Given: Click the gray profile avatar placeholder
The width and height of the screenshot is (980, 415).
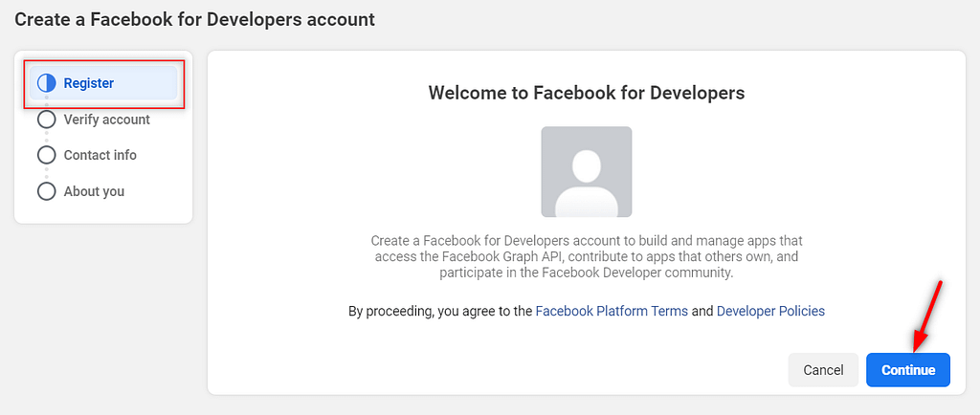Looking at the screenshot, I should point(587,171).
